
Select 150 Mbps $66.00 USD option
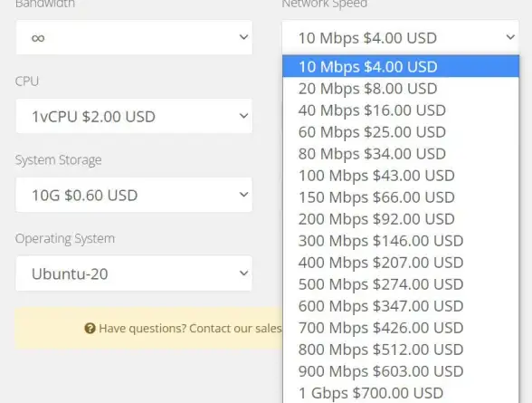401,197
